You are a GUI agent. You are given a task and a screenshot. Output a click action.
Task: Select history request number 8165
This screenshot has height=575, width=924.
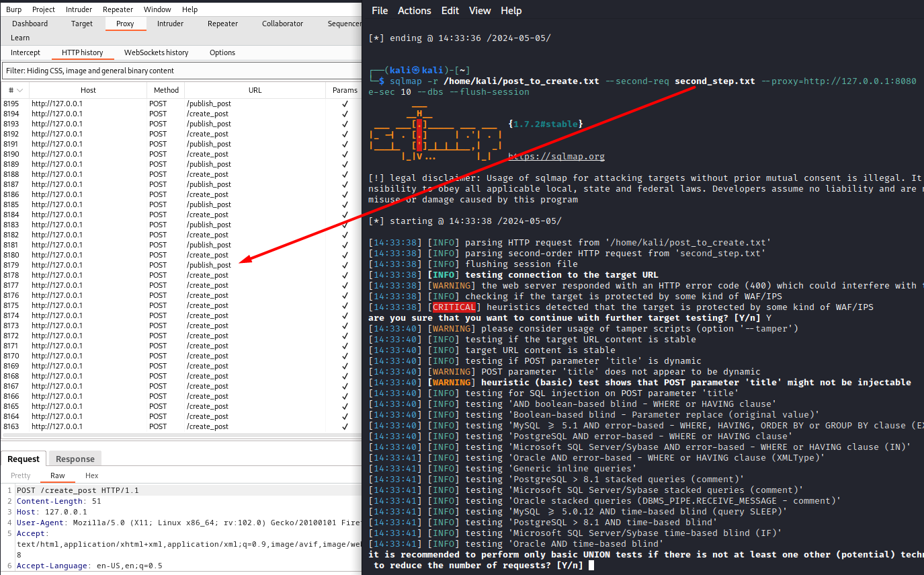coord(181,406)
